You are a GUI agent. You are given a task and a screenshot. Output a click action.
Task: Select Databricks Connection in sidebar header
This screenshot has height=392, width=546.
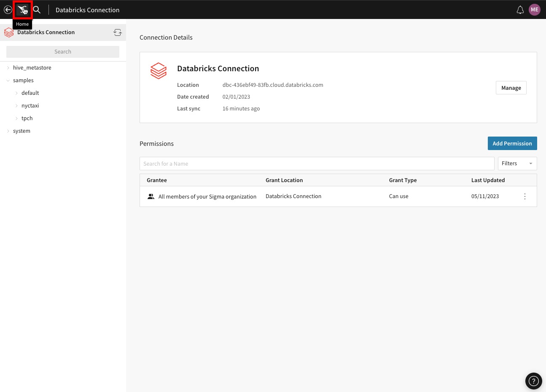(x=46, y=32)
